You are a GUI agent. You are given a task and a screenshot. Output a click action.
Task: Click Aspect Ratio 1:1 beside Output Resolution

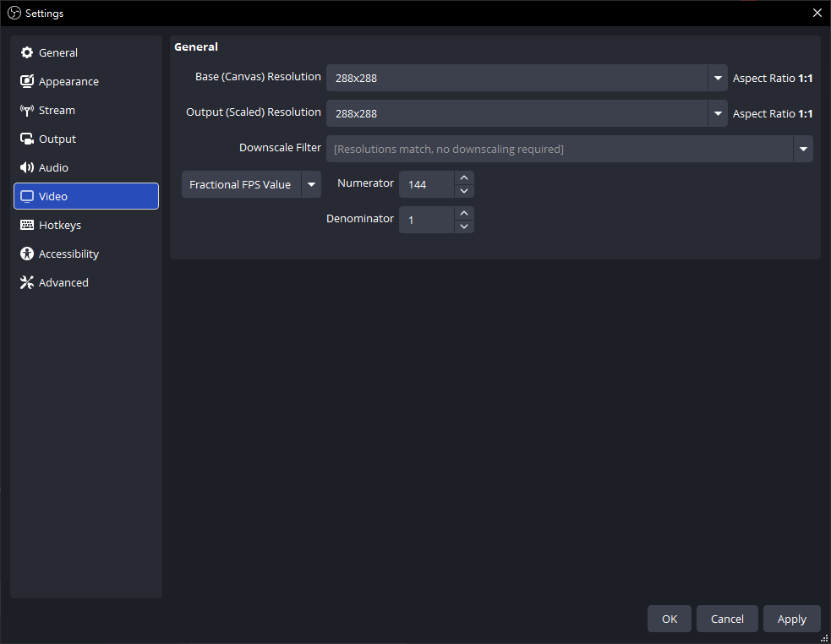[773, 113]
